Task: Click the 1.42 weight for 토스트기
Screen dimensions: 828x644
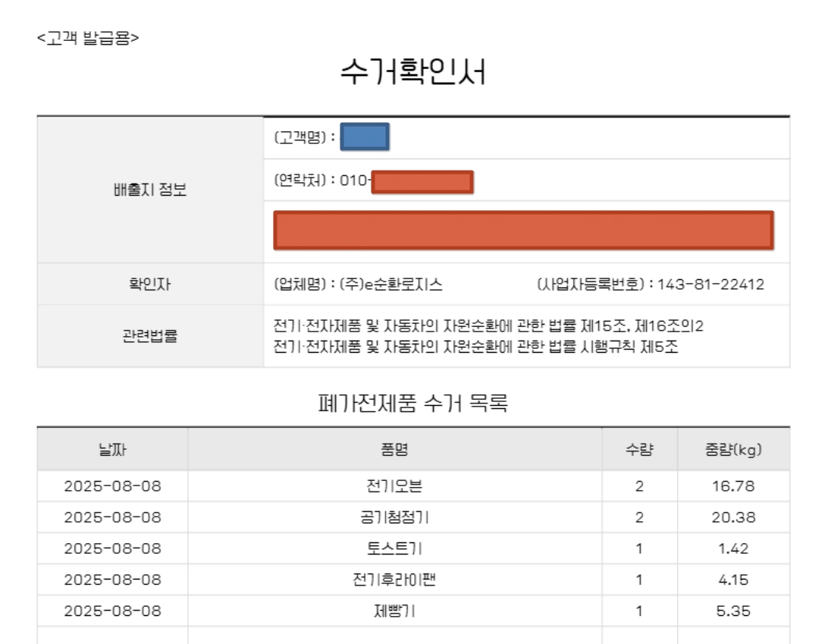Action: coord(733,548)
